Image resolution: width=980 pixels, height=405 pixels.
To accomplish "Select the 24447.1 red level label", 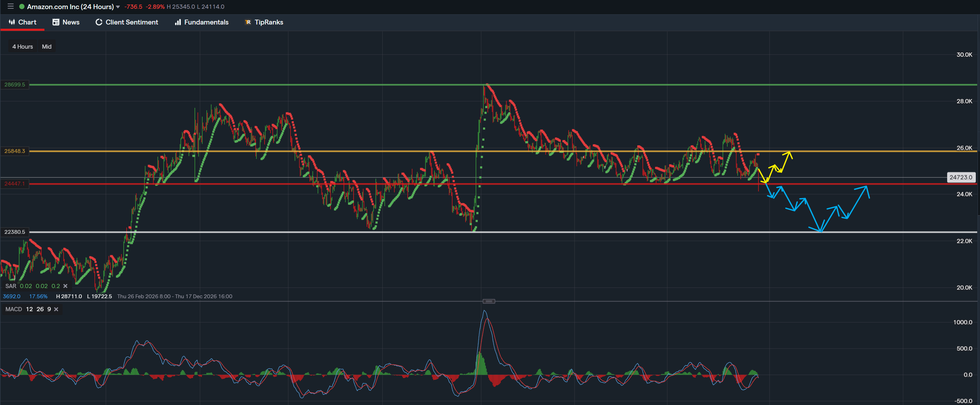I will coord(15,183).
